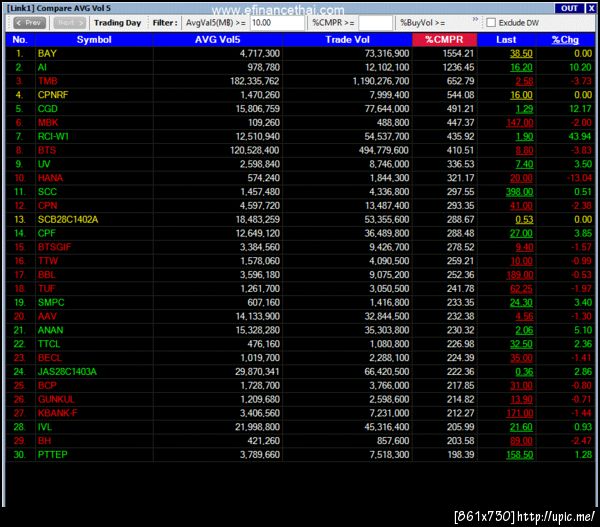
Task: Close the Compare AVG Vol 5 window
Action: click(x=591, y=8)
